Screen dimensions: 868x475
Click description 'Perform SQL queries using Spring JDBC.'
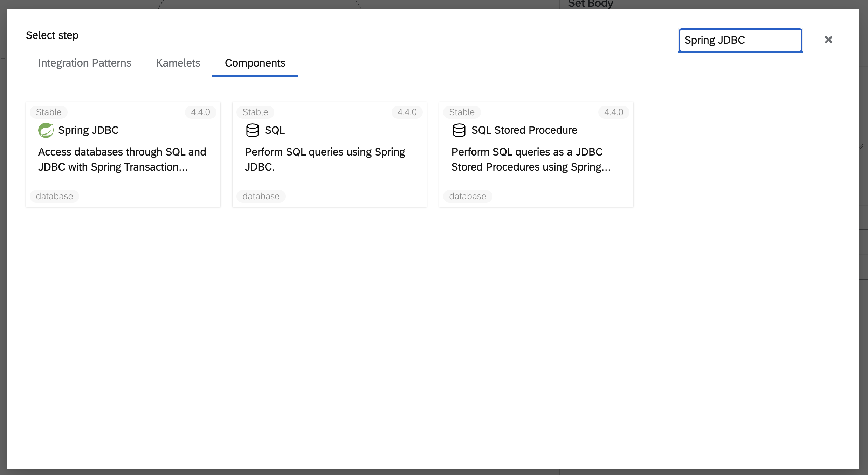click(x=325, y=159)
